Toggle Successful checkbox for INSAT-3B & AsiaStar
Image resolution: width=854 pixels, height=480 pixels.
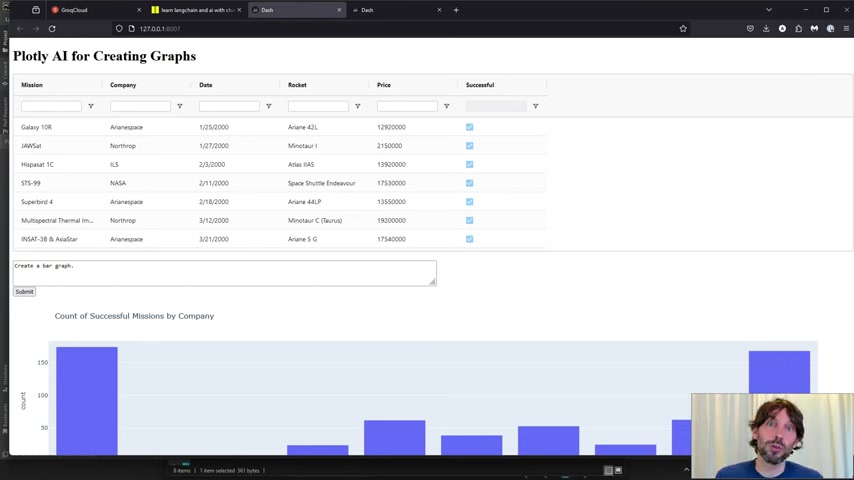point(469,239)
